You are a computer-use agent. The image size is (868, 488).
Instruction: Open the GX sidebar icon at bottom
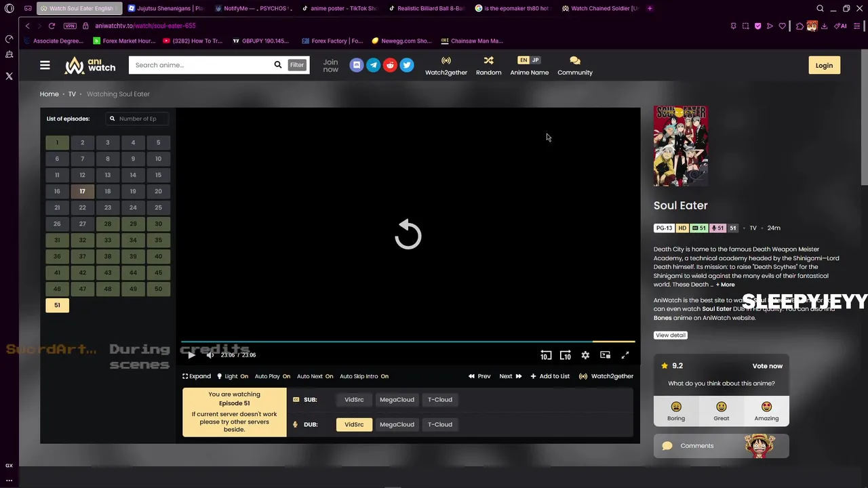coord(9,466)
